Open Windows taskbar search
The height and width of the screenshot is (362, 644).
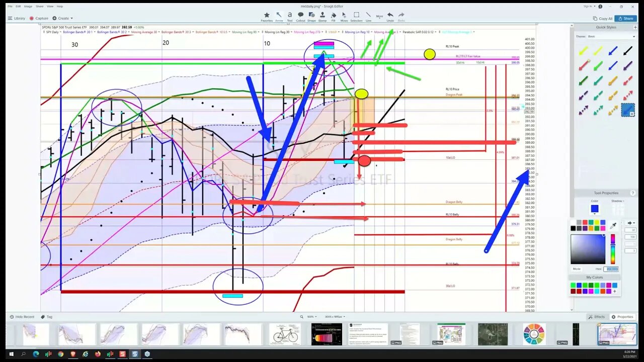coord(24,354)
